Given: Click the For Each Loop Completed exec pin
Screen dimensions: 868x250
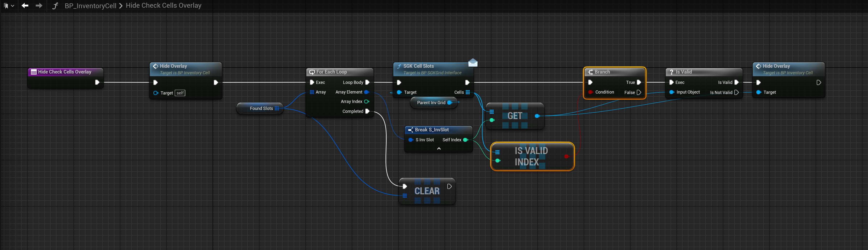Looking at the screenshot, I should 367,111.
